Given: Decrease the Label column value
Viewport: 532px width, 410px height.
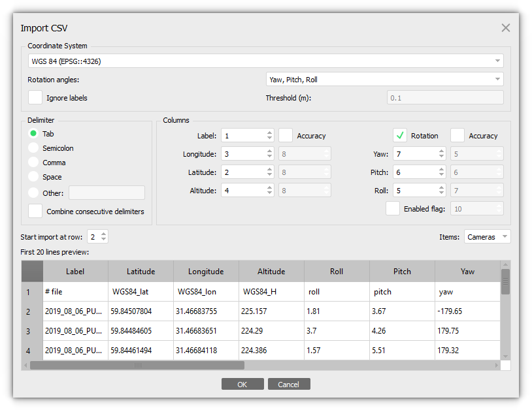Looking at the screenshot, I should [x=270, y=138].
